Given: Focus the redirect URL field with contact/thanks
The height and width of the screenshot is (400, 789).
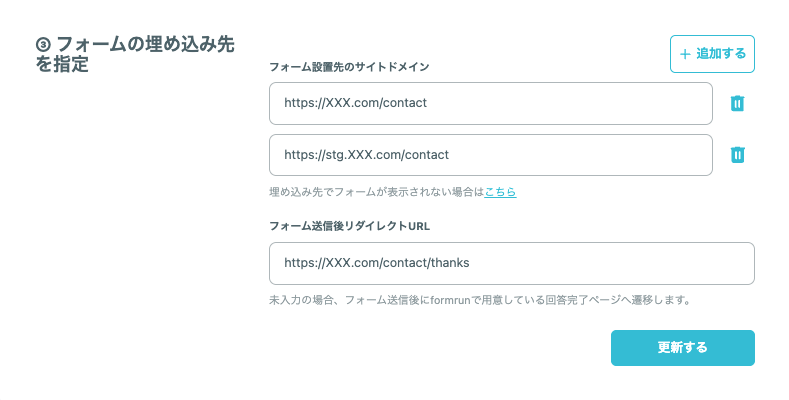Looking at the screenshot, I should [x=512, y=263].
